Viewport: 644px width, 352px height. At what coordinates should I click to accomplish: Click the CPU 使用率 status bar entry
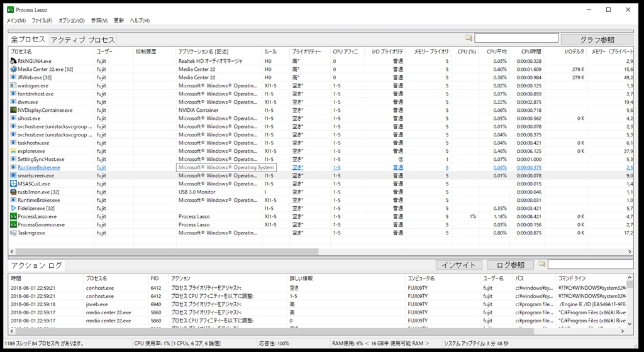(x=177, y=343)
